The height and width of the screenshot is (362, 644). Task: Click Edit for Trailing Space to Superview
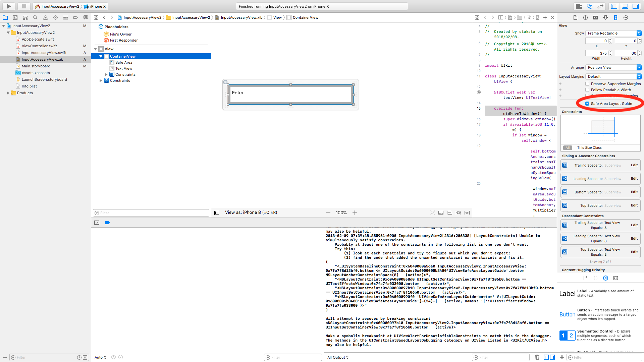pos(634,165)
